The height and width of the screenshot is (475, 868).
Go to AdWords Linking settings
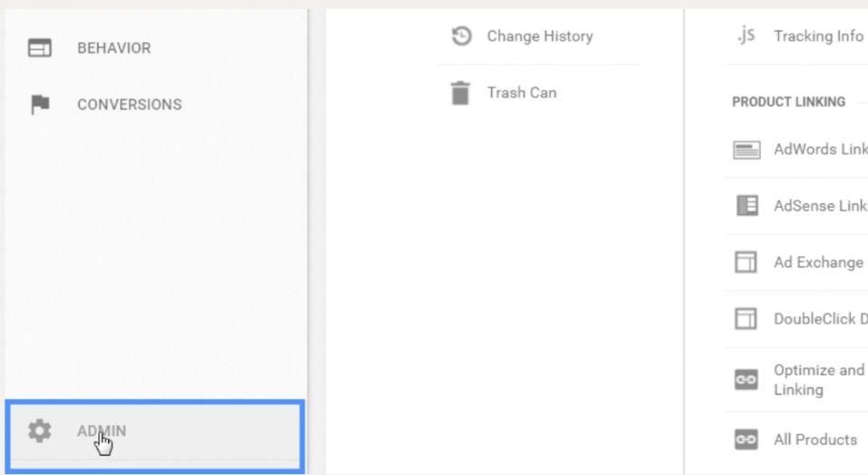pyautogui.click(x=819, y=150)
